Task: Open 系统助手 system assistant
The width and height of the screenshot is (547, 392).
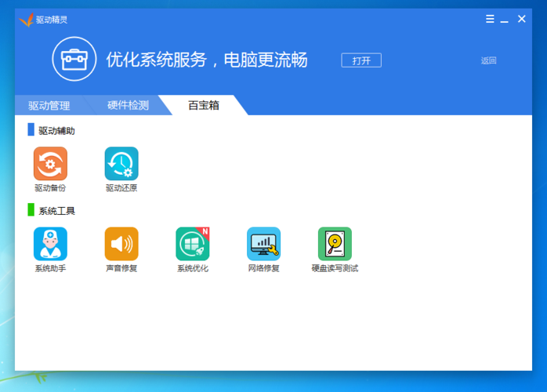Action: [x=50, y=245]
